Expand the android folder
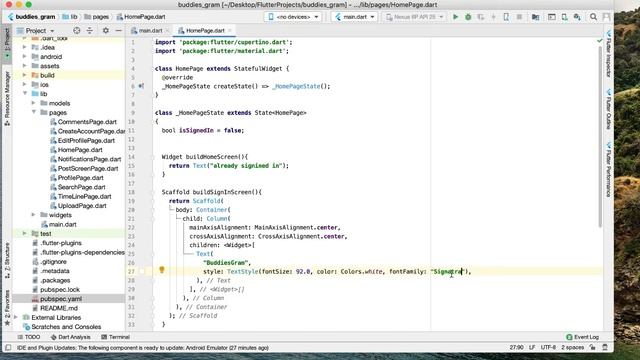The width and height of the screenshot is (640, 360). 24,57
